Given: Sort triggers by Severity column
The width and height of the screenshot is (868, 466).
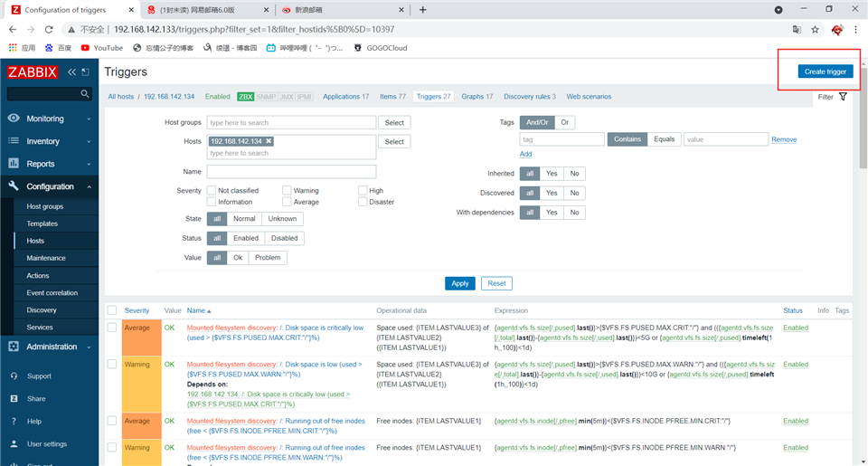Looking at the screenshot, I should [x=137, y=311].
